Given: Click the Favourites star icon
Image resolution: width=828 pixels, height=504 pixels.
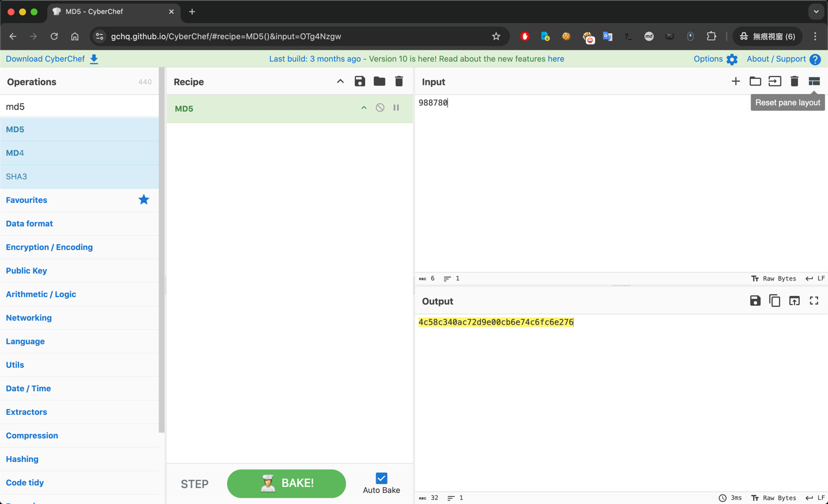Looking at the screenshot, I should click(144, 199).
